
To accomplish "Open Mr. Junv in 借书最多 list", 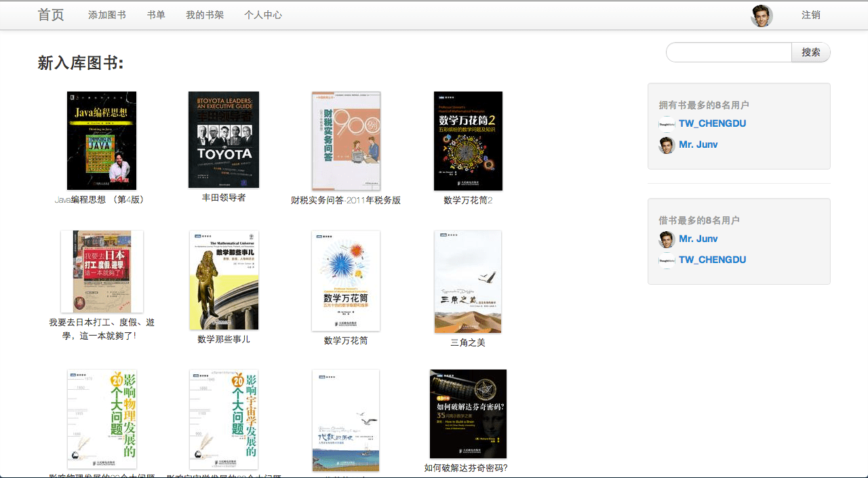I will coord(698,239).
